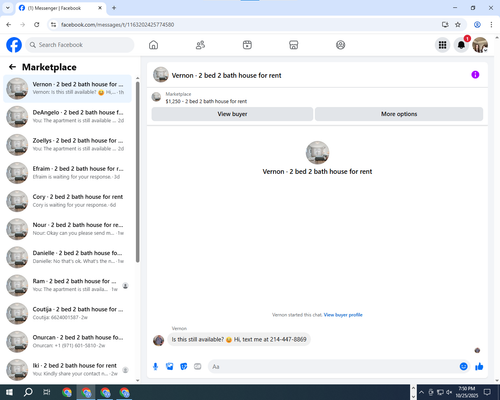
Task: Reload the page with refresh icon
Action: [37, 25]
